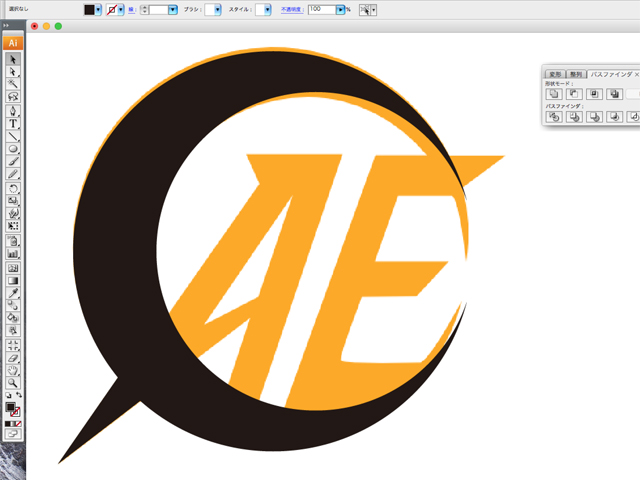Click the Pathfinder Merge button
Screen dimensions: 640x480
coord(594,117)
